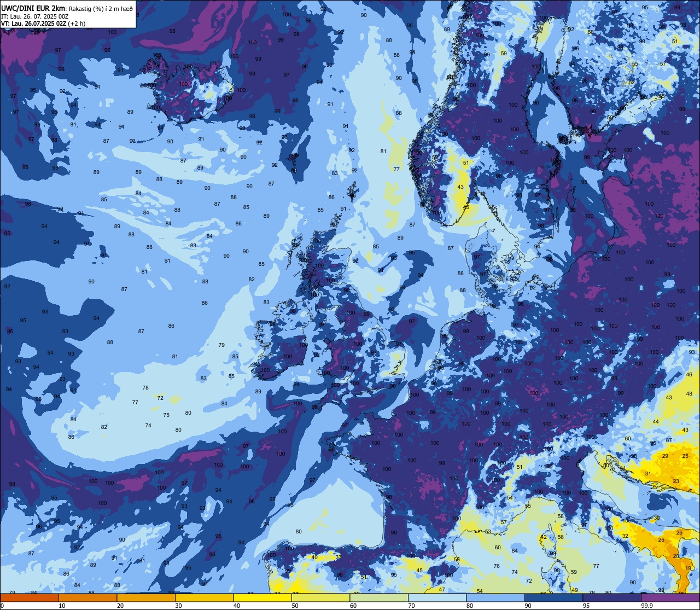Click the value "41" near the Adriatic coast

coord(623,468)
